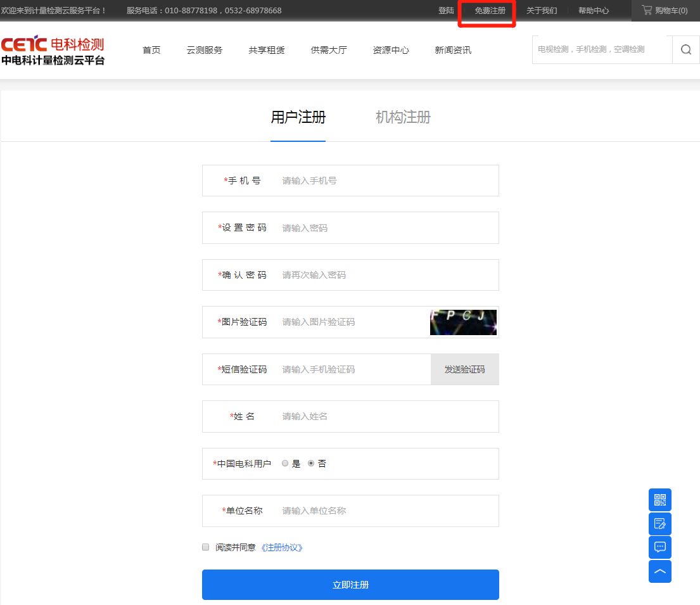Open 云测服务 in the navigation menu

(205, 50)
